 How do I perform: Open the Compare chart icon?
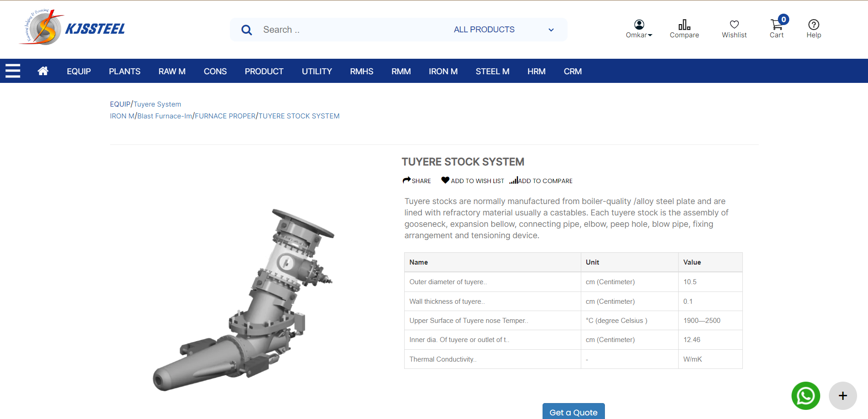click(684, 25)
